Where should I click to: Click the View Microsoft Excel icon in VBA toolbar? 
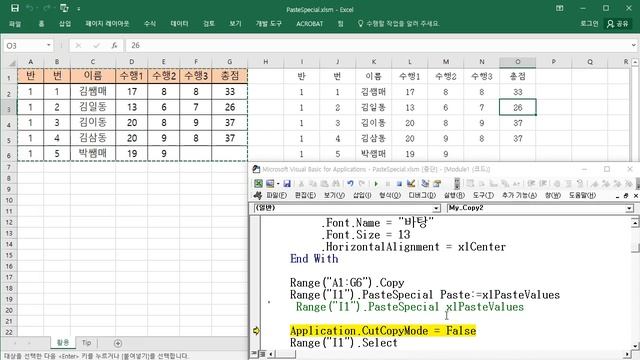coord(258,184)
